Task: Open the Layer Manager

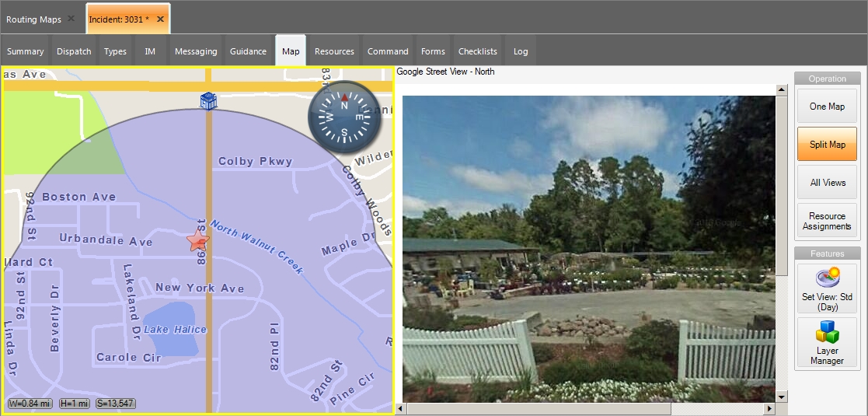Action: click(827, 343)
